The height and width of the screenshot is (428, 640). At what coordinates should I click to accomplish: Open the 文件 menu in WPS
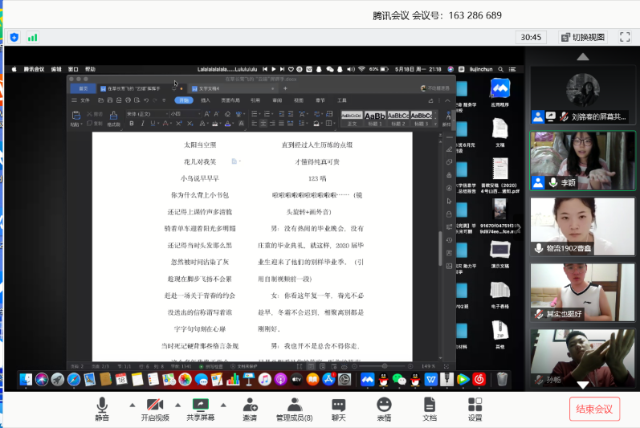click(x=85, y=100)
